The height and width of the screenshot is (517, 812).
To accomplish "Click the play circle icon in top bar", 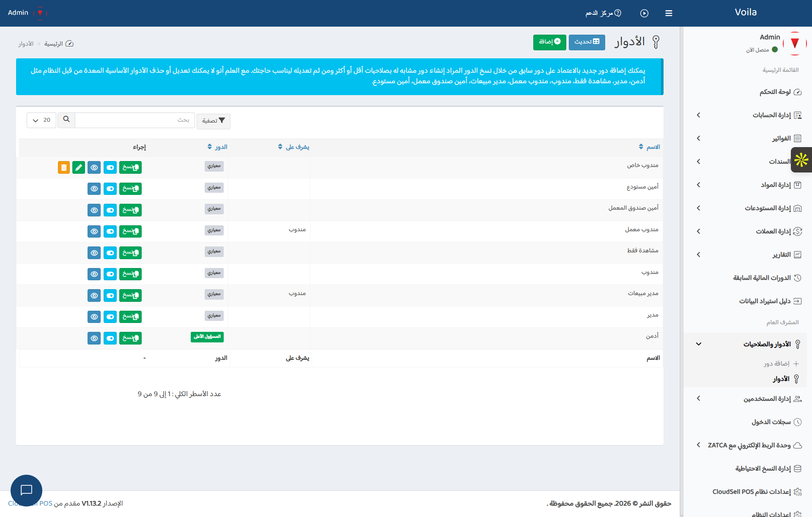I will [x=644, y=13].
